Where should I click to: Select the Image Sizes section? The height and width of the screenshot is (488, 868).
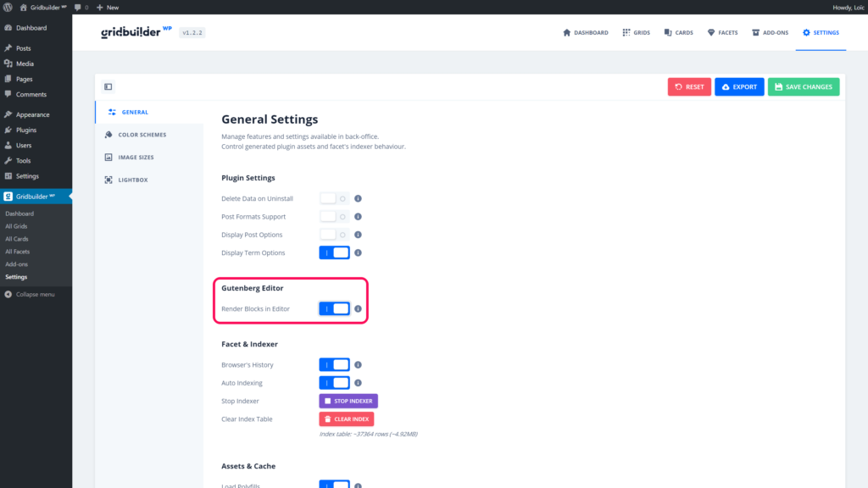tap(149, 158)
